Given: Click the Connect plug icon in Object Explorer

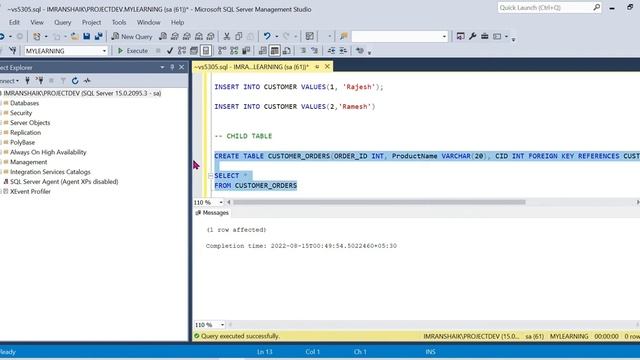Looking at the screenshot, I should pos(27,80).
